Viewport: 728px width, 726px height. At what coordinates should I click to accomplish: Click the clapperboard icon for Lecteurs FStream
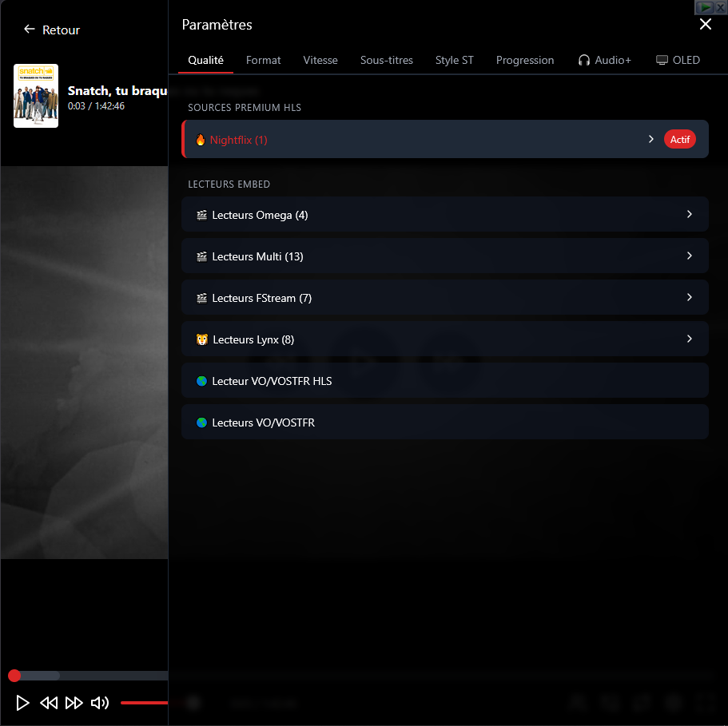coord(201,298)
